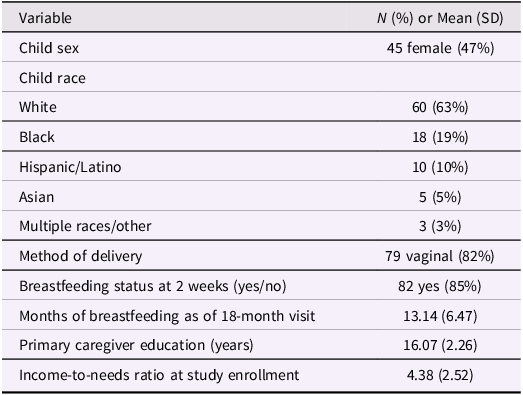Click Primary caregiver education (years) label
523x395 pixels.
point(136,345)
